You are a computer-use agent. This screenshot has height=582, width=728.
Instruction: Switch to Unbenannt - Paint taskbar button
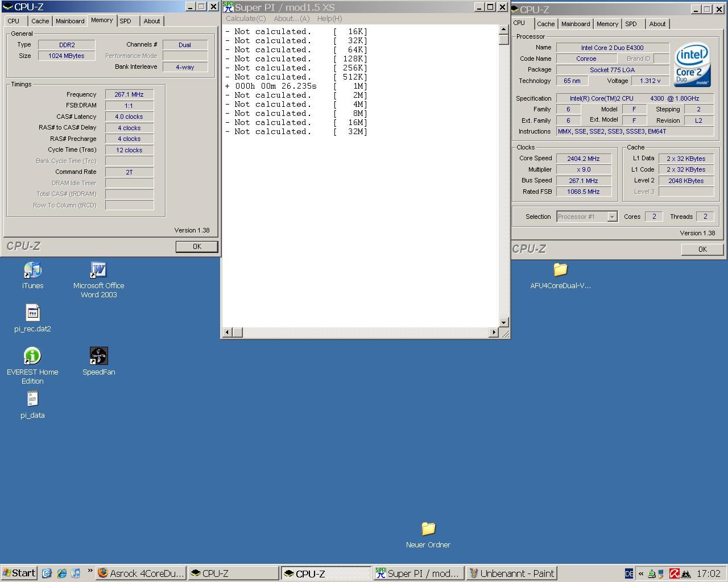pyautogui.click(x=511, y=573)
